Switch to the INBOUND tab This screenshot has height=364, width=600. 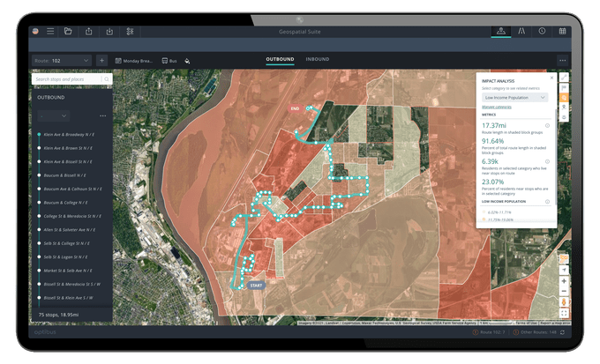318,59
